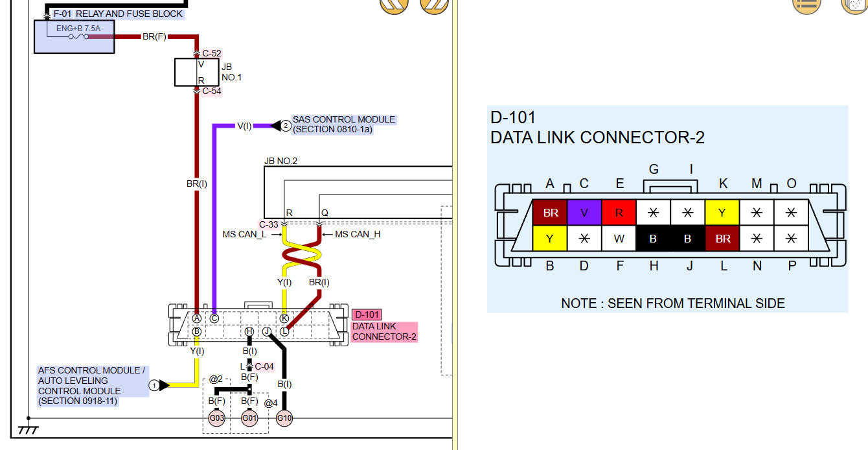Click the next page double-chevron icon
The height and width of the screenshot is (450, 868).
433,5
